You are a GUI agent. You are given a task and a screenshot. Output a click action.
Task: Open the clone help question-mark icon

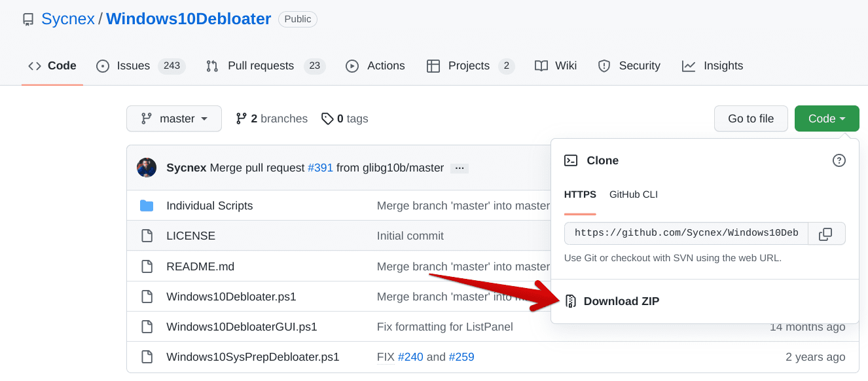[x=839, y=160]
